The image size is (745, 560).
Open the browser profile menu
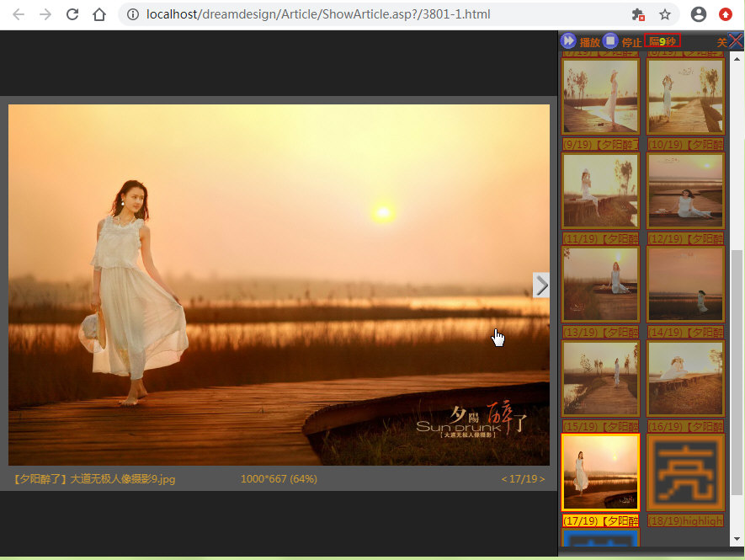(x=699, y=15)
